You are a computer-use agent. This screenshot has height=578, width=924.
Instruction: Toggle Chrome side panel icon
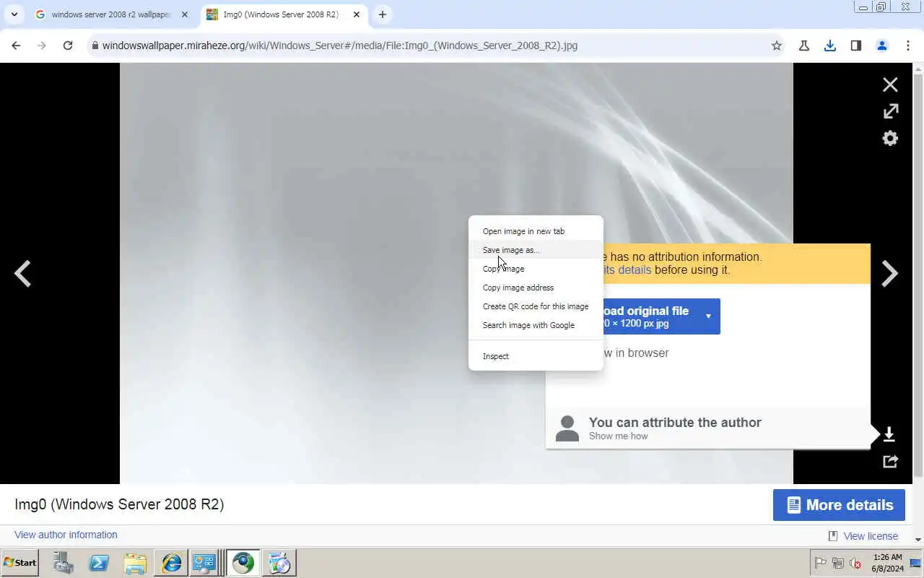856,46
